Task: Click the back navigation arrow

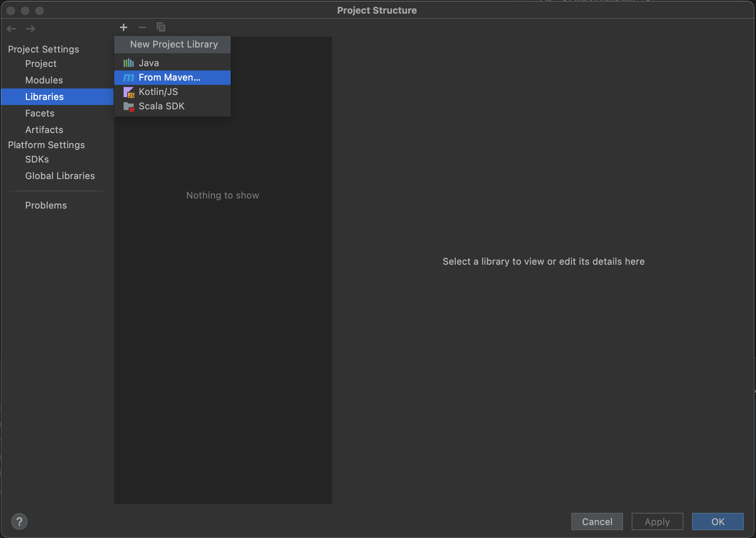Action: [11, 29]
